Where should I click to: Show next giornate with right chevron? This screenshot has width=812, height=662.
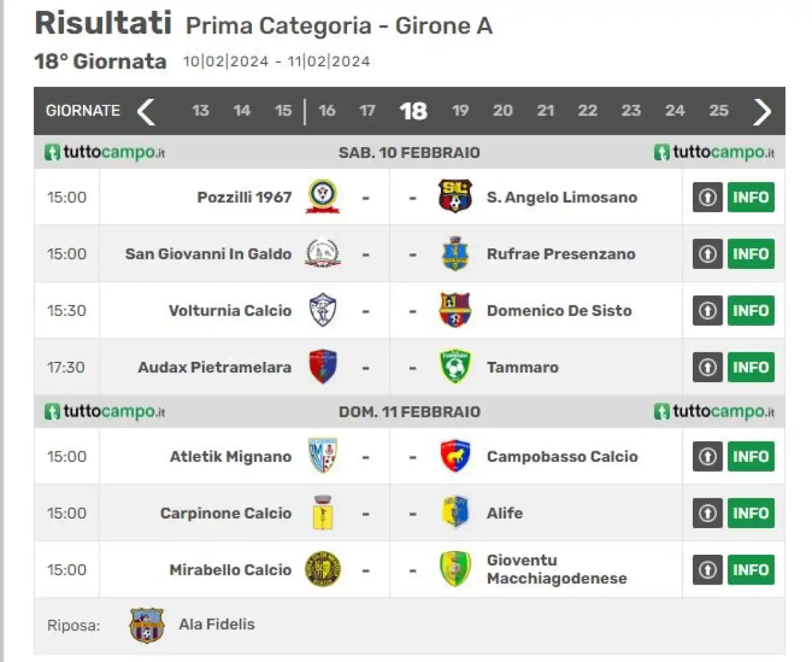pos(762,112)
